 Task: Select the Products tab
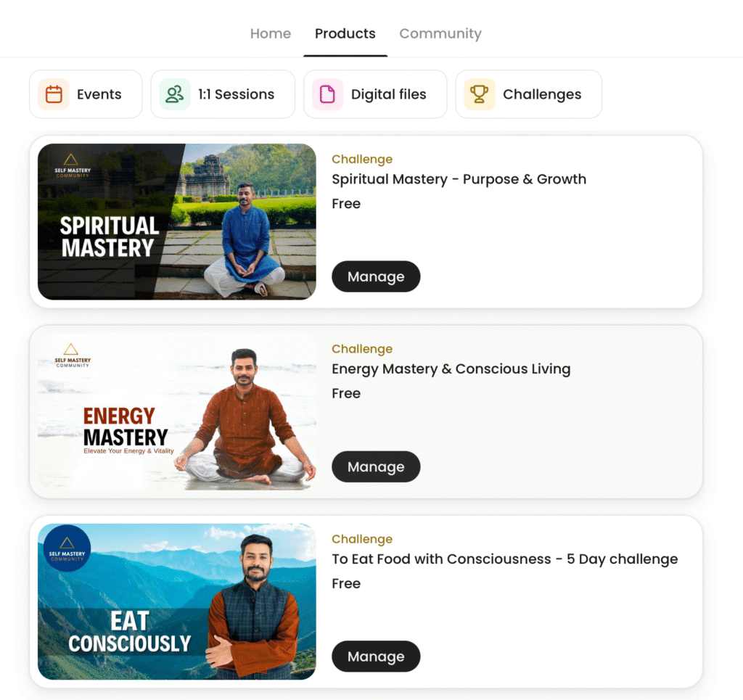(x=345, y=33)
